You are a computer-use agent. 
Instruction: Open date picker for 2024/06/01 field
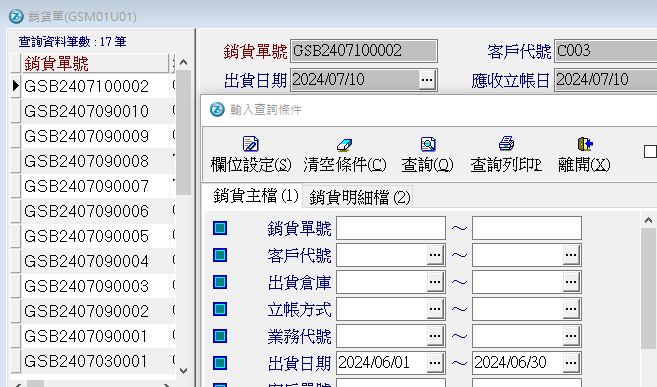(x=435, y=363)
